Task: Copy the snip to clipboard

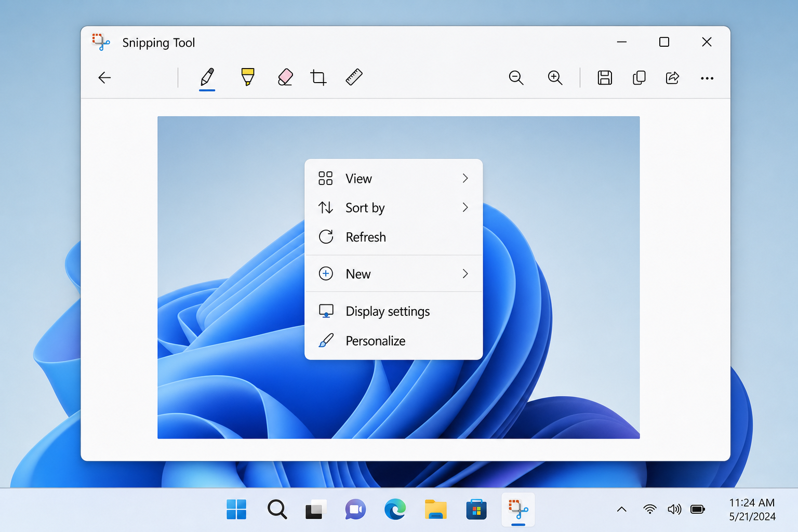Action: coord(639,78)
